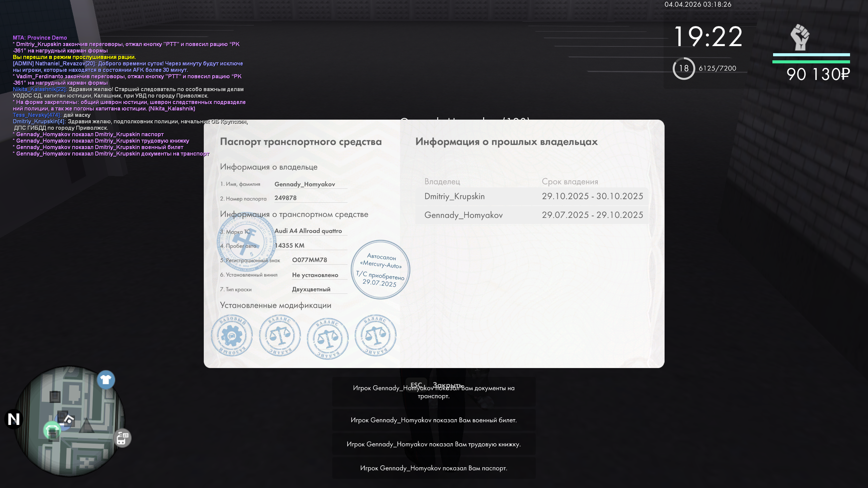Click the notification about military ID shown
This screenshot has height=488, width=868.
point(434,420)
